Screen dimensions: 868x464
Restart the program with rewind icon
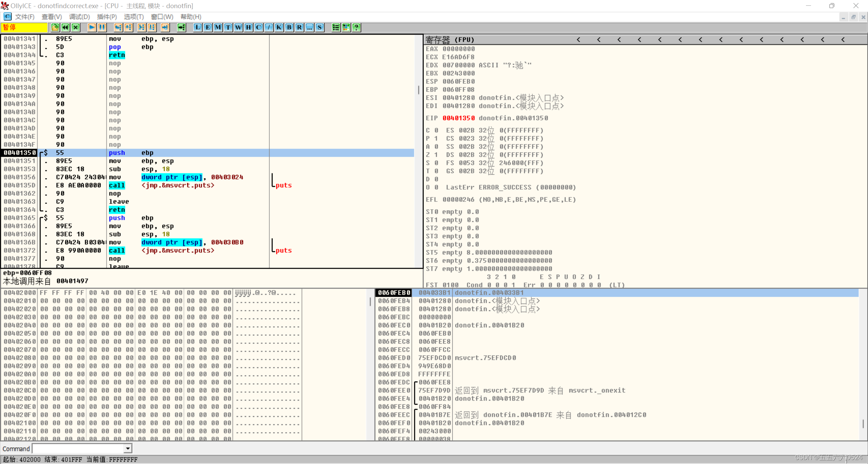point(65,27)
